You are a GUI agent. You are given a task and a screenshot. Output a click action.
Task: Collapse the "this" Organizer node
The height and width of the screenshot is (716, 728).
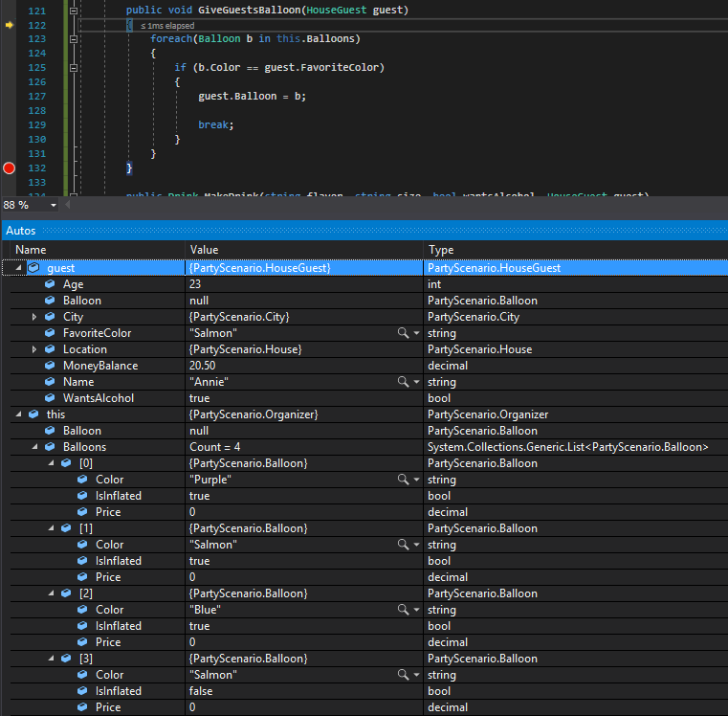pyautogui.click(x=18, y=414)
